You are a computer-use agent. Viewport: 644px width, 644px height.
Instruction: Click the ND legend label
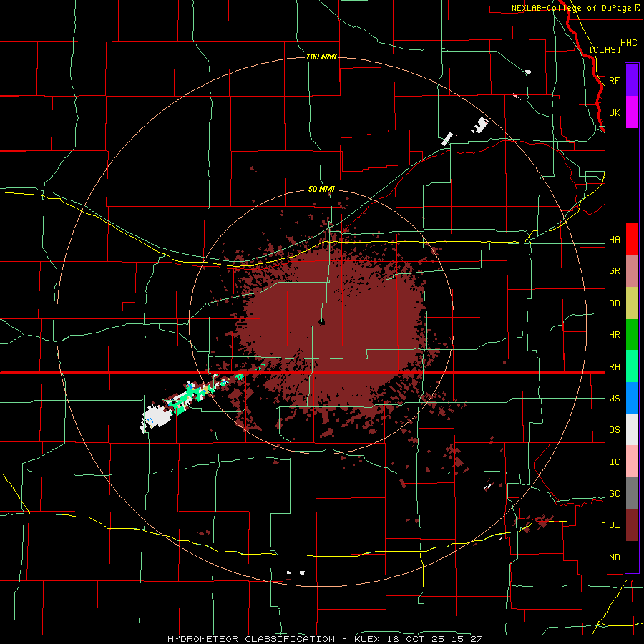pos(614,557)
